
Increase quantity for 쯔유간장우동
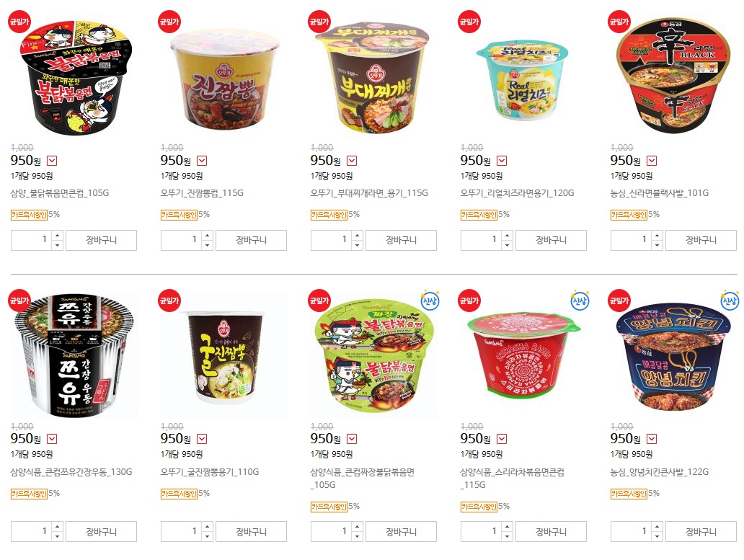58,526
